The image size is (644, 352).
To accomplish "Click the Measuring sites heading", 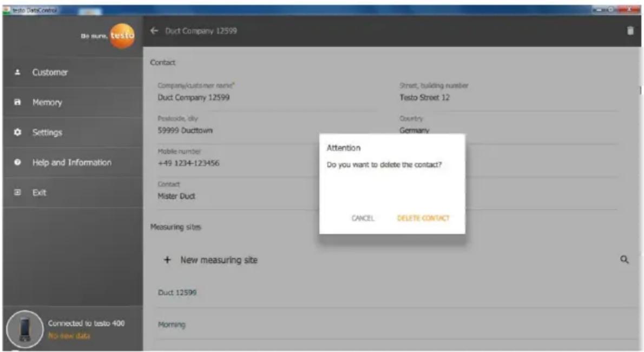I will pos(175,227).
